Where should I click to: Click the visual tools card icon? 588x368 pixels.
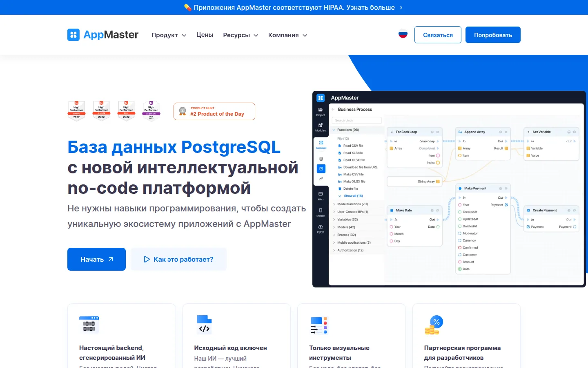[319, 325]
